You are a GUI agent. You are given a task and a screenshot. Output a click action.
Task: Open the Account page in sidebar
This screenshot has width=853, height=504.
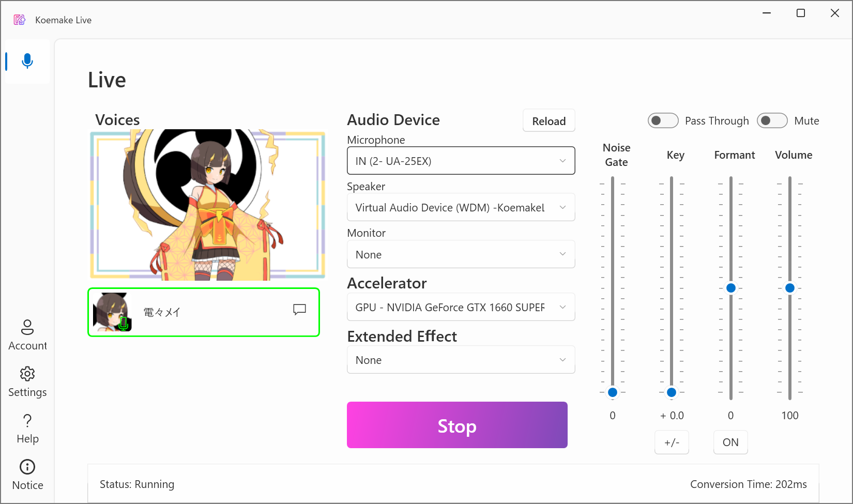(x=27, y=335)
